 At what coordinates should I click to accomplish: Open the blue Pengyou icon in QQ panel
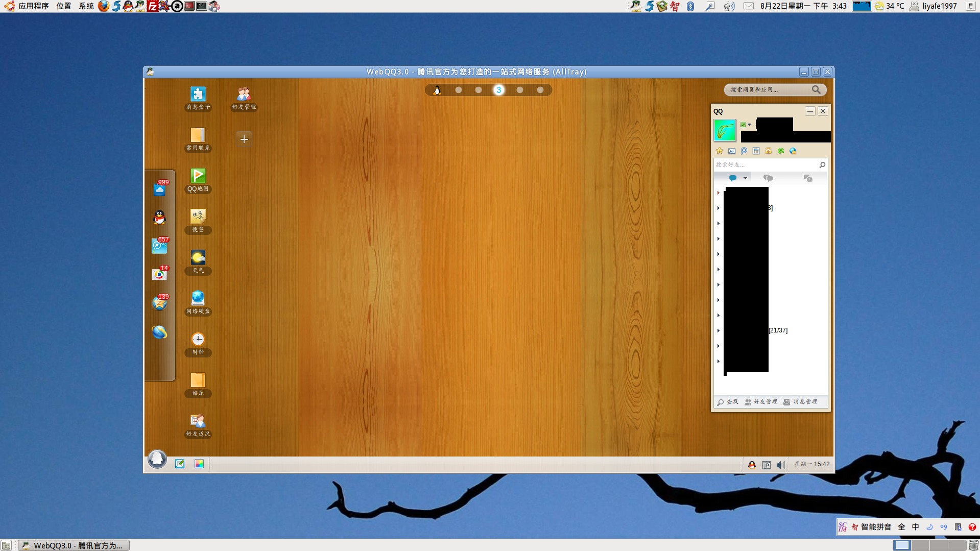click(x=744, y=151)
